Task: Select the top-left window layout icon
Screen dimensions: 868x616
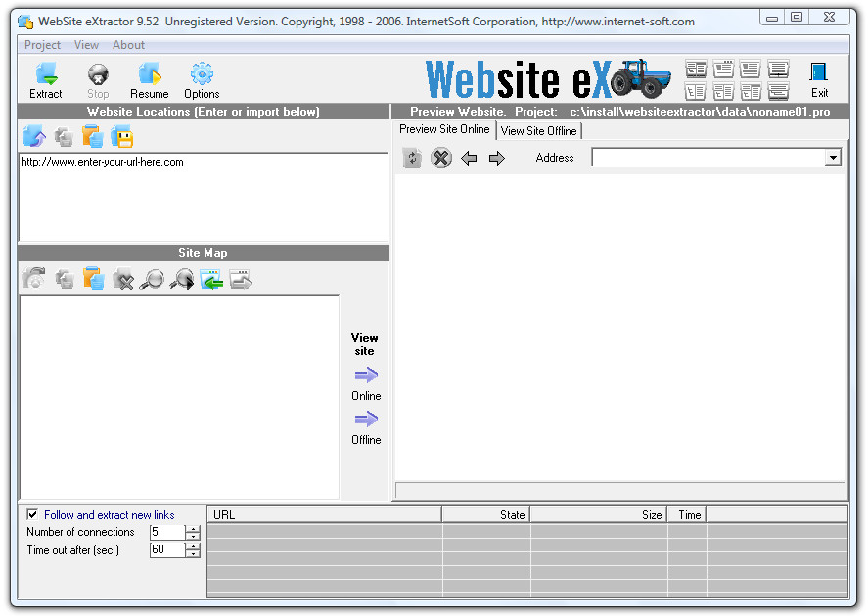Action: click(696, 70)
